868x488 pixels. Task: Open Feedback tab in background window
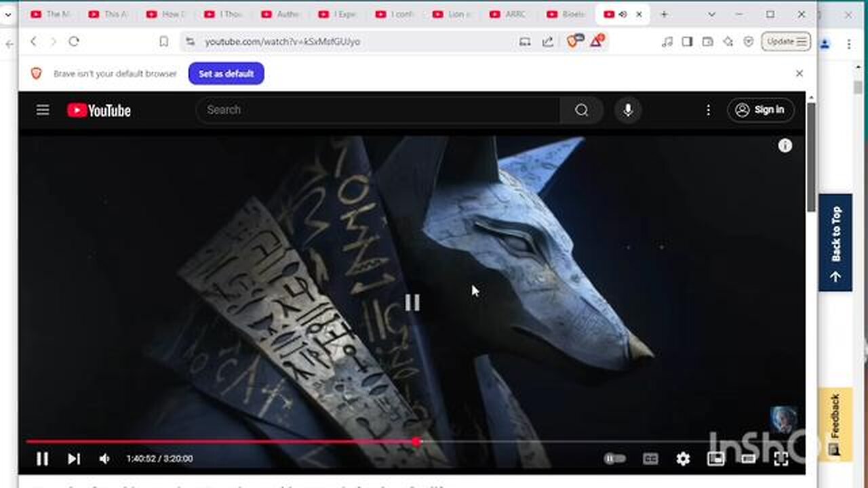(x=835, y=425)
